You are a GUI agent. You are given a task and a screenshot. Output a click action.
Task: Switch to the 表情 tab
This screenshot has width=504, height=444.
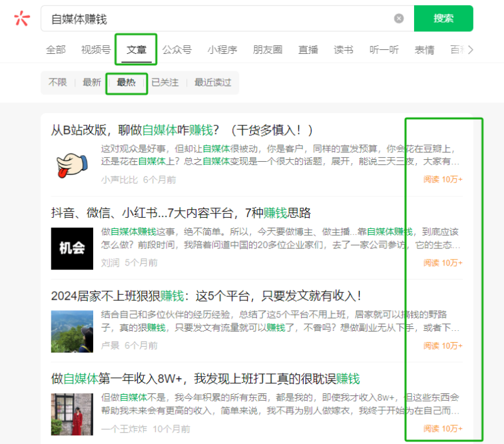click(x=424, y=50)
